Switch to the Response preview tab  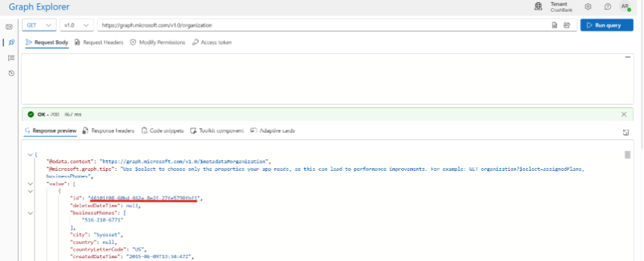pos(50,131)
